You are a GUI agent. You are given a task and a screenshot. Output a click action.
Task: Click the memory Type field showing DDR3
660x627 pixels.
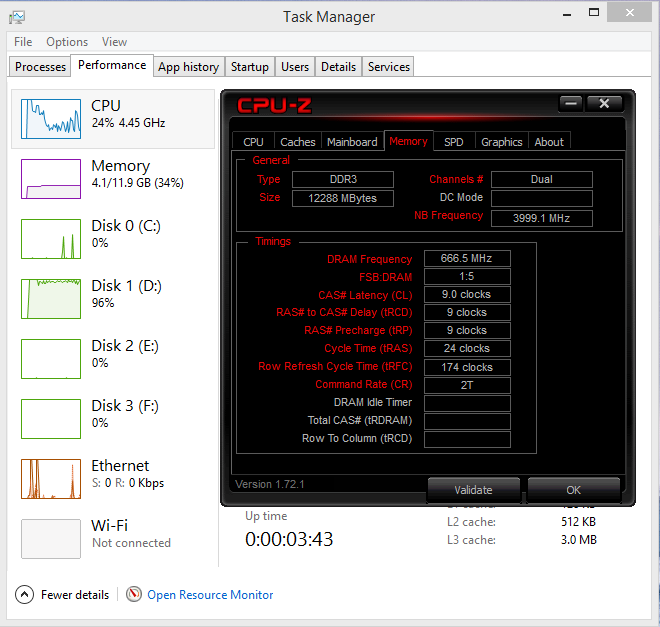[343, 179]
